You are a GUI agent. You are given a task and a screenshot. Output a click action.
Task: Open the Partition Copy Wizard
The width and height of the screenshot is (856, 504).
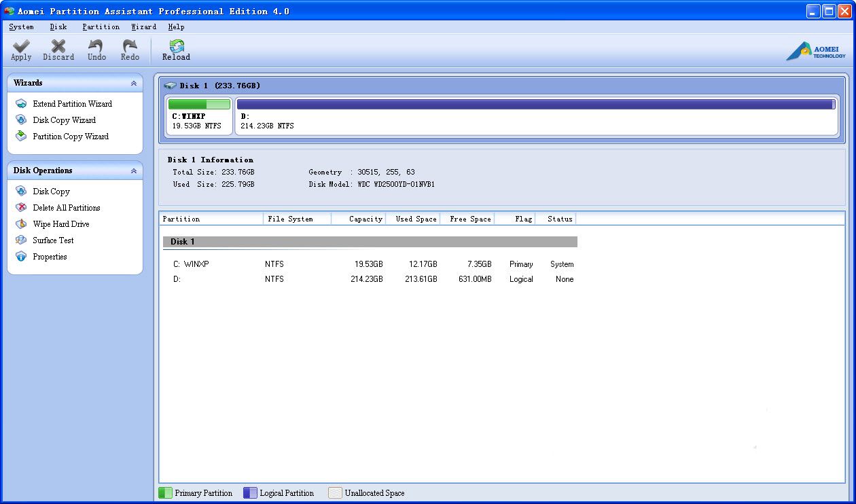[x=70, y=137]
